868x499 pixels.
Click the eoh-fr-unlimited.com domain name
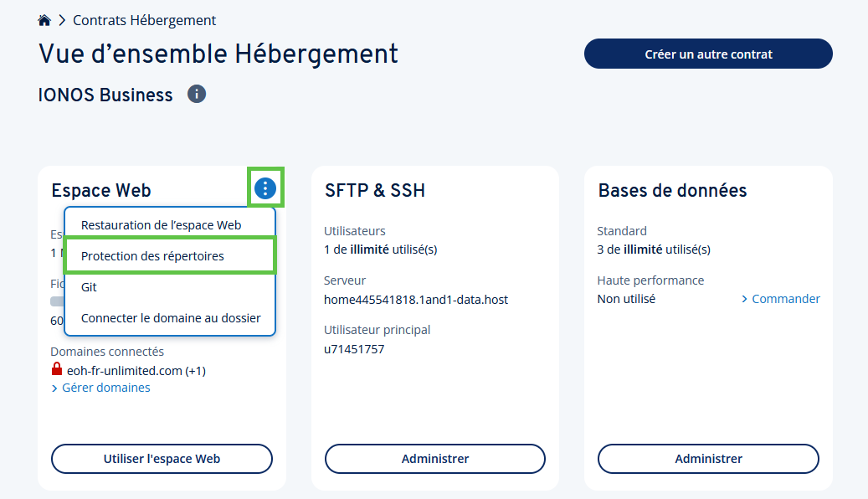click(x=124, y=370)
